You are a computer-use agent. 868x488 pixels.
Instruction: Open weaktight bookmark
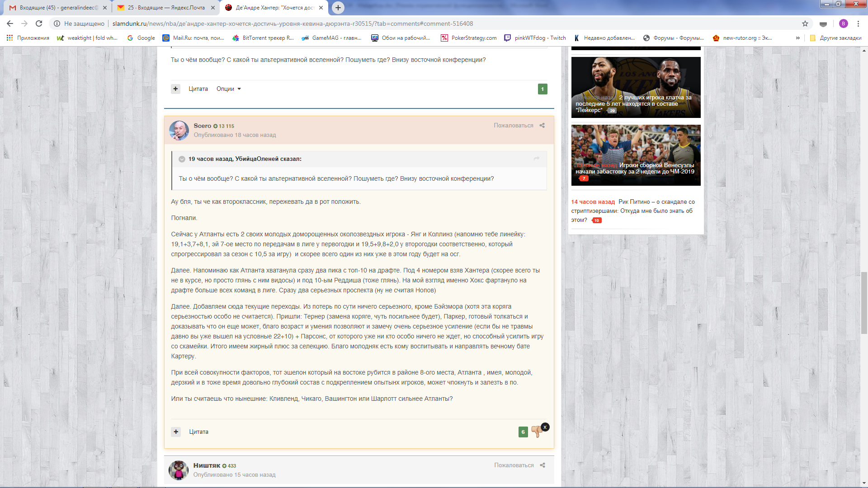[x=87, y=38]
